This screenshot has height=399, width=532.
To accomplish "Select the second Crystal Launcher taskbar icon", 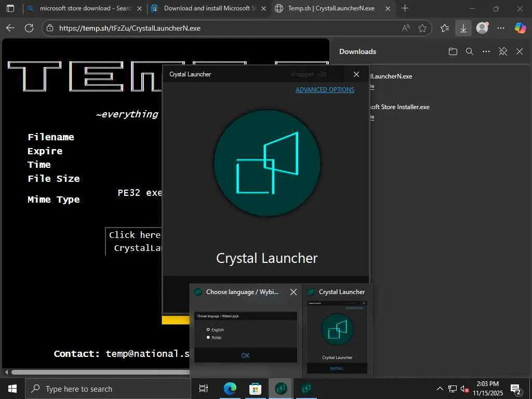I will [306, 389].
